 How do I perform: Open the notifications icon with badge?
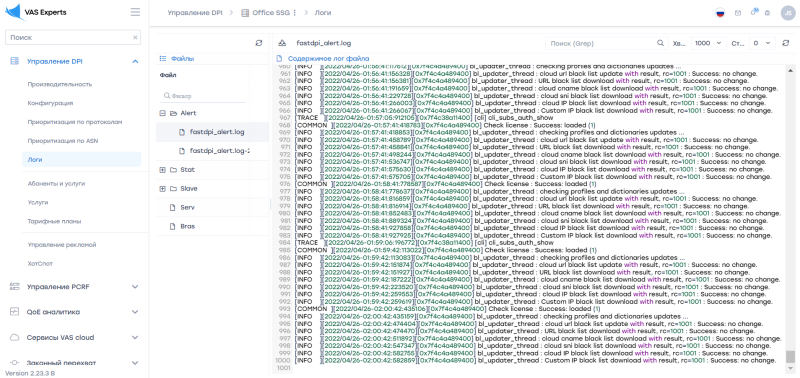[754, 12]
